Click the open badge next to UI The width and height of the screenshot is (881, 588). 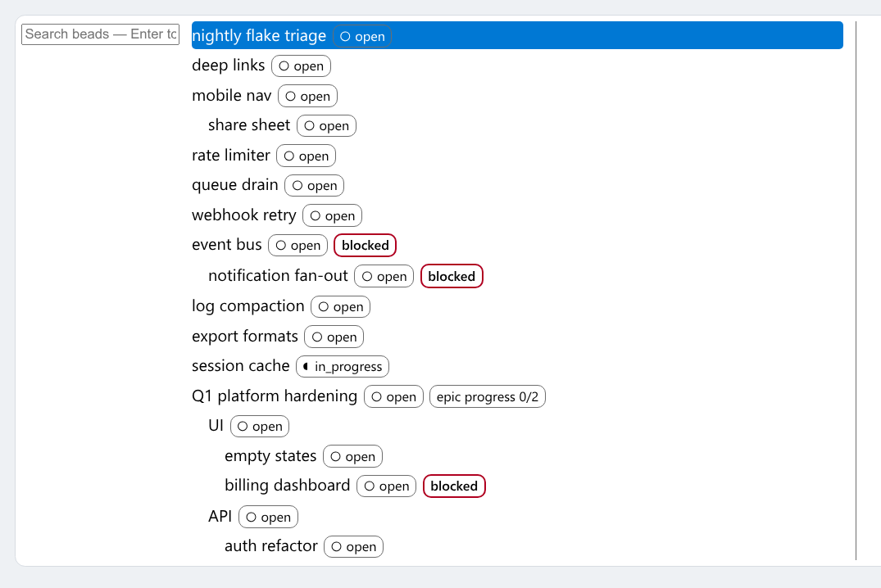(x=260, y=426)
